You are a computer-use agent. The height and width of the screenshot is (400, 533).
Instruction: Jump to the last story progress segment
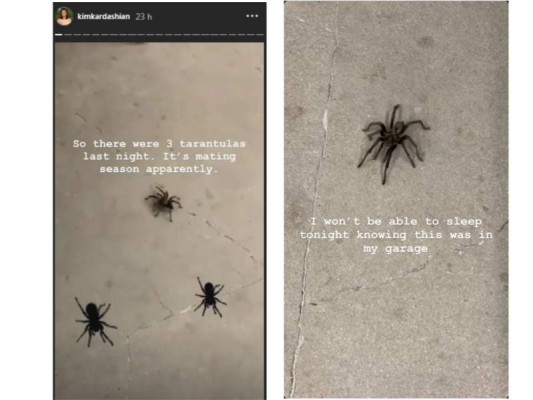tap(260, 35)
